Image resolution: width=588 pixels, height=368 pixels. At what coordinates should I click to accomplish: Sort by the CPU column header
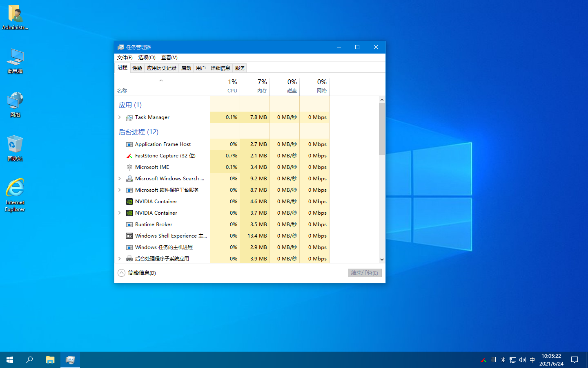coord(225,86)
